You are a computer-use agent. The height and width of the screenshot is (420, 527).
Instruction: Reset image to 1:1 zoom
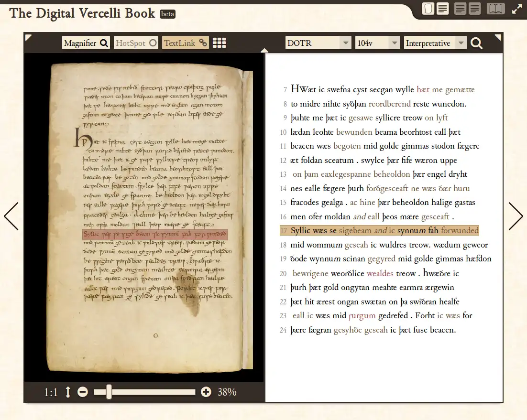pos(51,392)
